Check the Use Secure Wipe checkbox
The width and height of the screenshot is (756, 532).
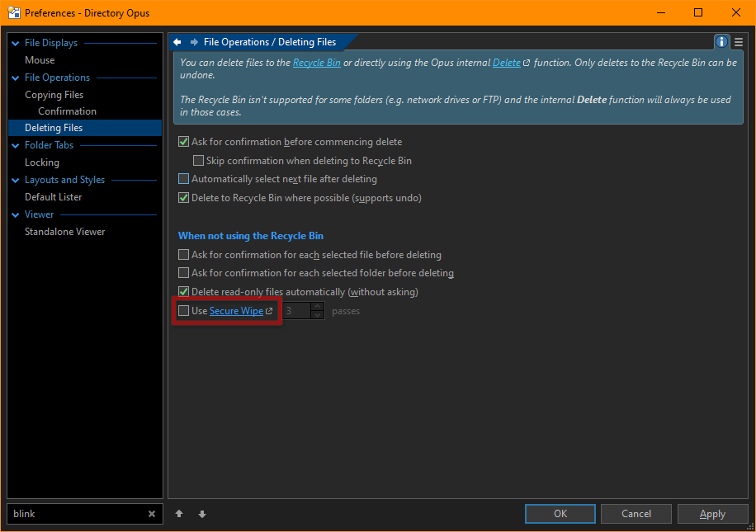click(x=183, y=311)
